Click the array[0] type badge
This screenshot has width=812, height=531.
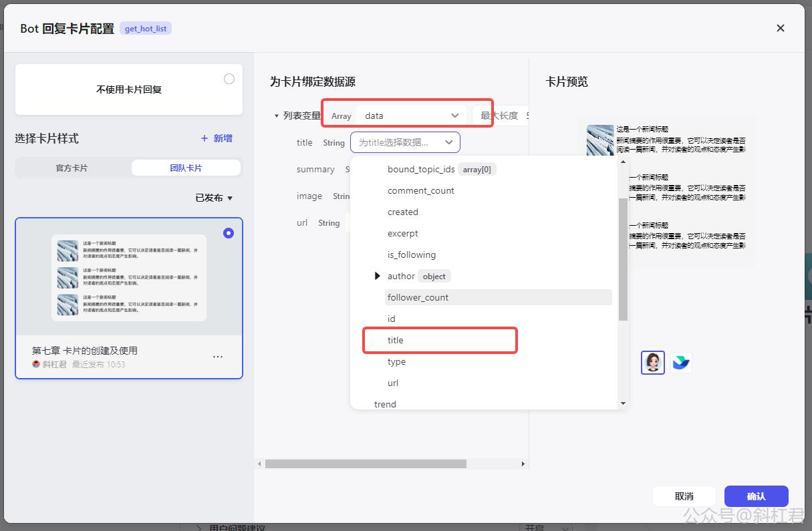coord(477,169)
